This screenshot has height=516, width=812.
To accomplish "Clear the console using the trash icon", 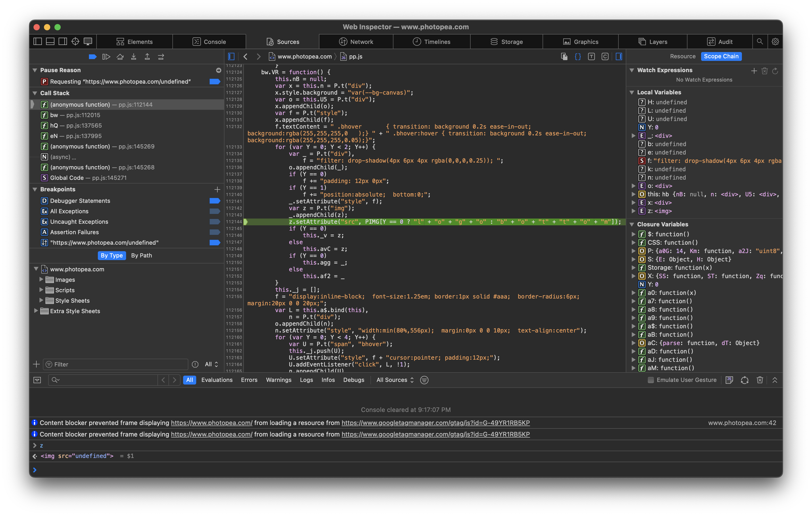I will [760, 380].
